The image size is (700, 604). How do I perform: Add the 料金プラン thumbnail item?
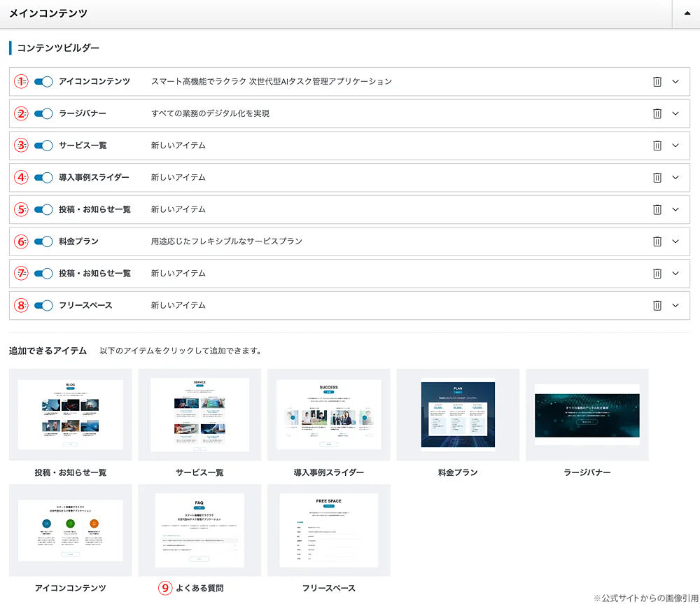coord(458,414)
